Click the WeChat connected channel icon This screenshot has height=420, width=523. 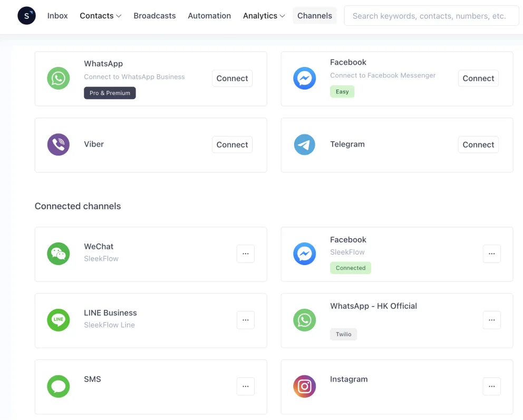click(58, 253)
